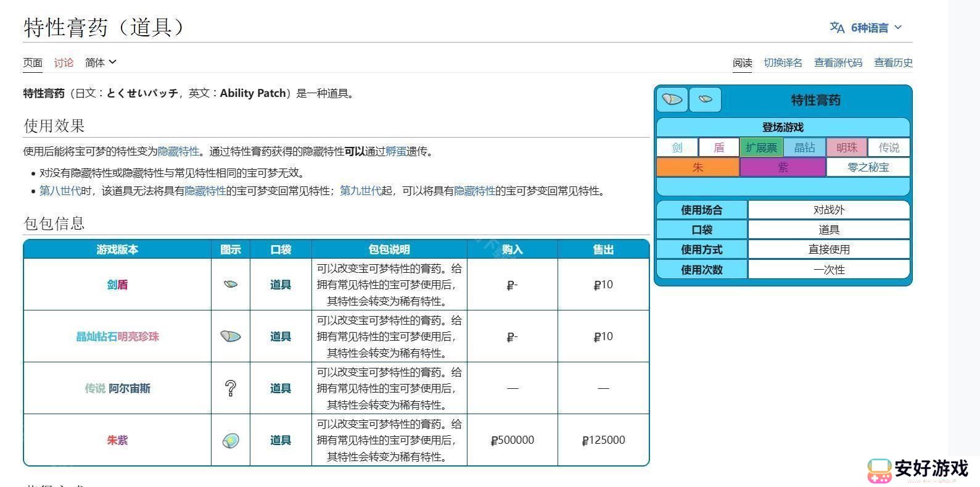Click the 安好游戏 watermark logo
Image resolution: width=980 pixels, height=487 pixels.
[x=917, y=470]
